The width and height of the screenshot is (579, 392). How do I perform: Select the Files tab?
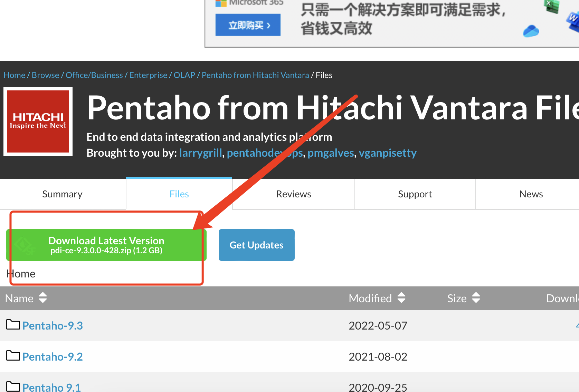click(179, 194)
